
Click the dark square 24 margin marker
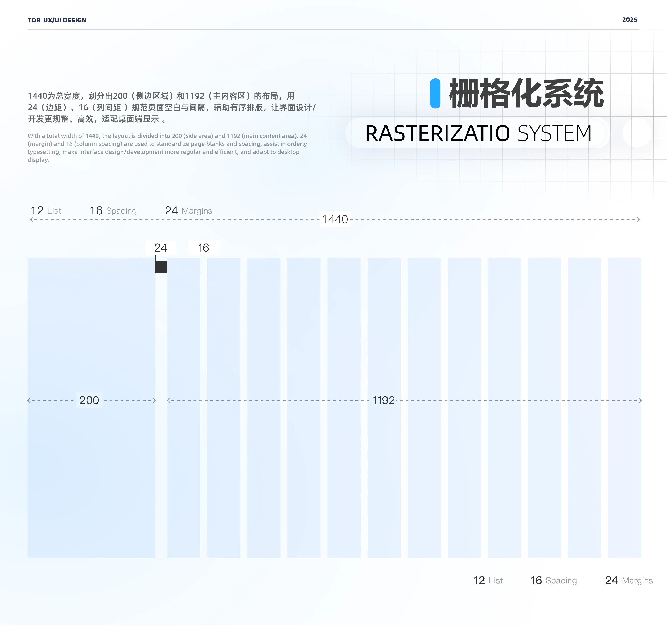161,267
